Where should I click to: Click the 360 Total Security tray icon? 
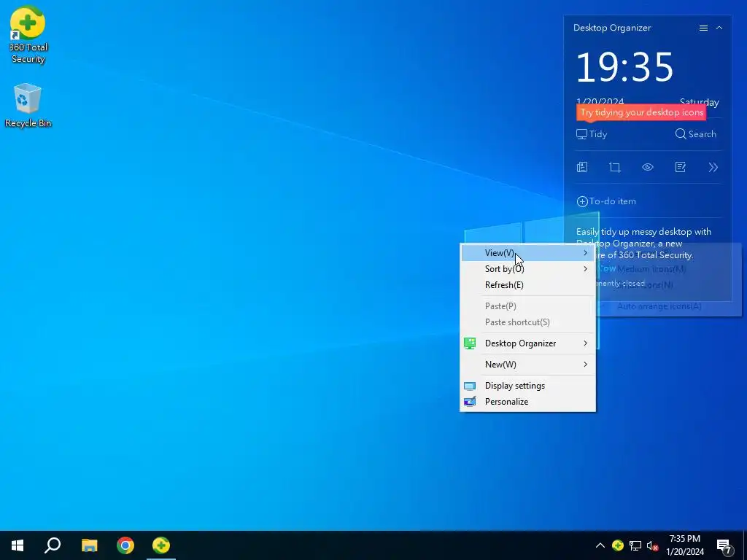618,545
